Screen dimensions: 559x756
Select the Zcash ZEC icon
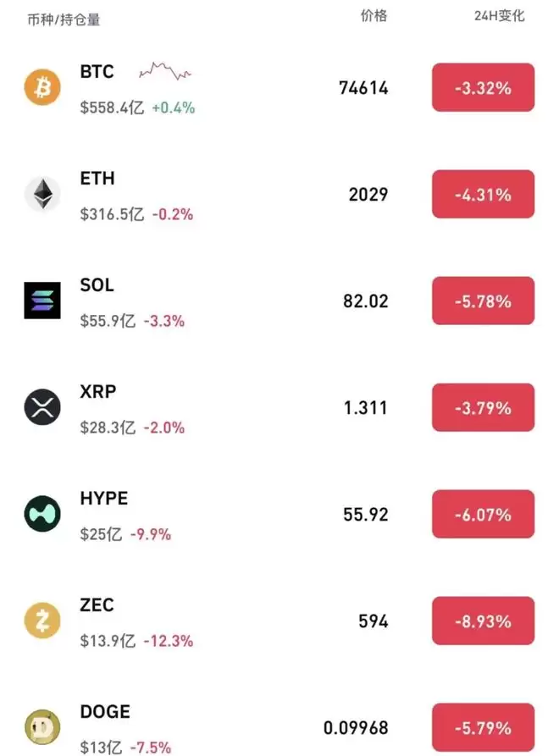[42, 621]
